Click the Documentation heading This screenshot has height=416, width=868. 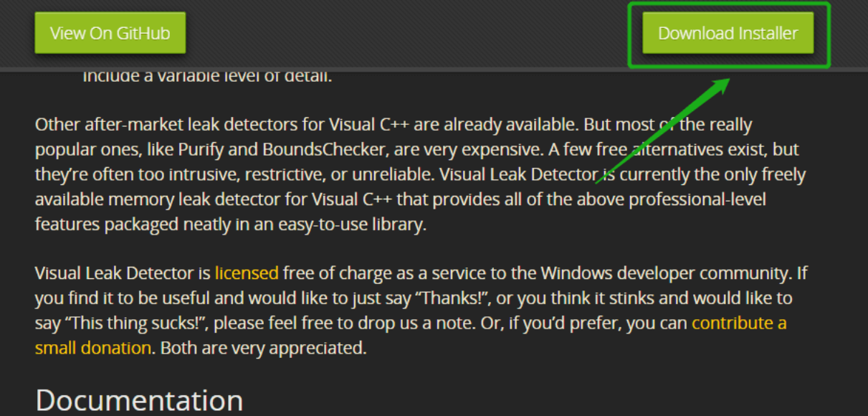click(139, 400)
